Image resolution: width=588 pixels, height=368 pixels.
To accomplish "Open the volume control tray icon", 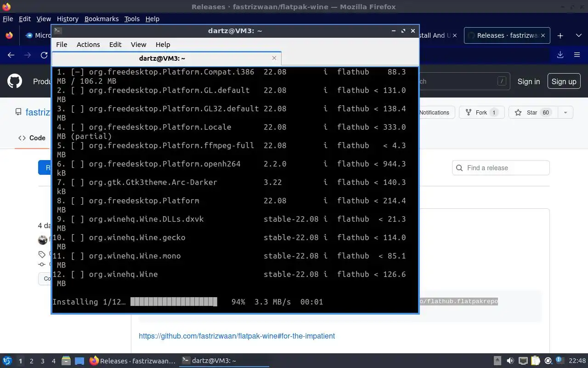I will [510, 361].
